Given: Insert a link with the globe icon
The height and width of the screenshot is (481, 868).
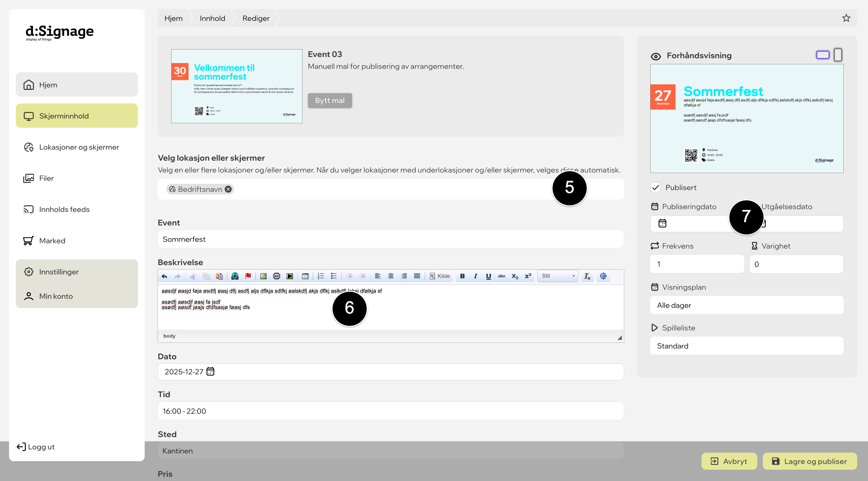Looking at the screenshot, I should click(235, 276).
